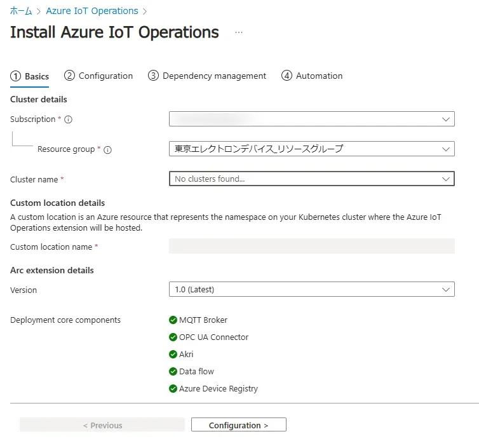Click the Configuration > next button
Viewport: 479px width, 448px height.
point(238,425)
